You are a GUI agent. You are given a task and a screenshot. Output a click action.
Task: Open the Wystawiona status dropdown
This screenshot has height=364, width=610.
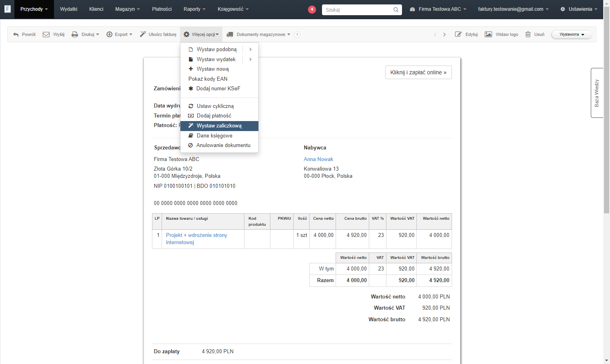point(572,35)
